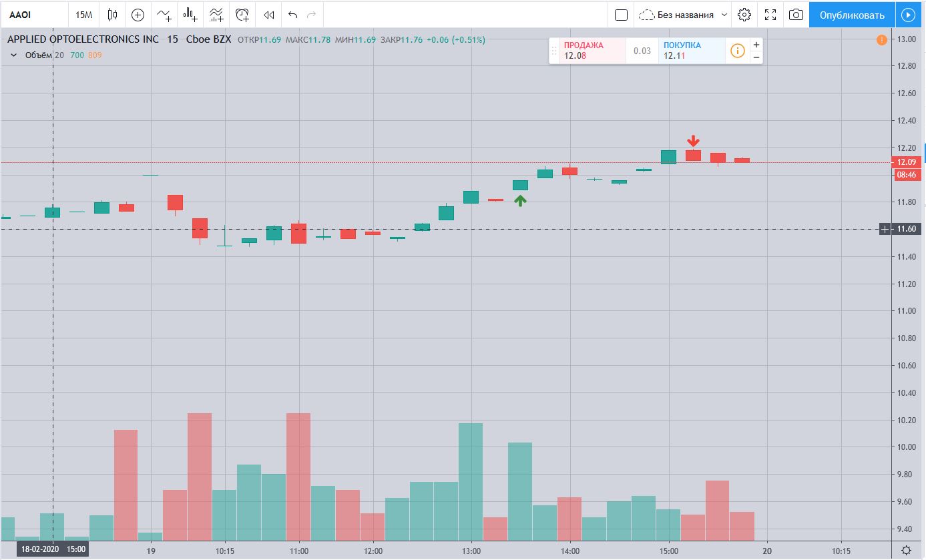The image size is (926, 560).
Task: Click the ПОКУПКА 12.11 buy button
Action: coord(692,51)
